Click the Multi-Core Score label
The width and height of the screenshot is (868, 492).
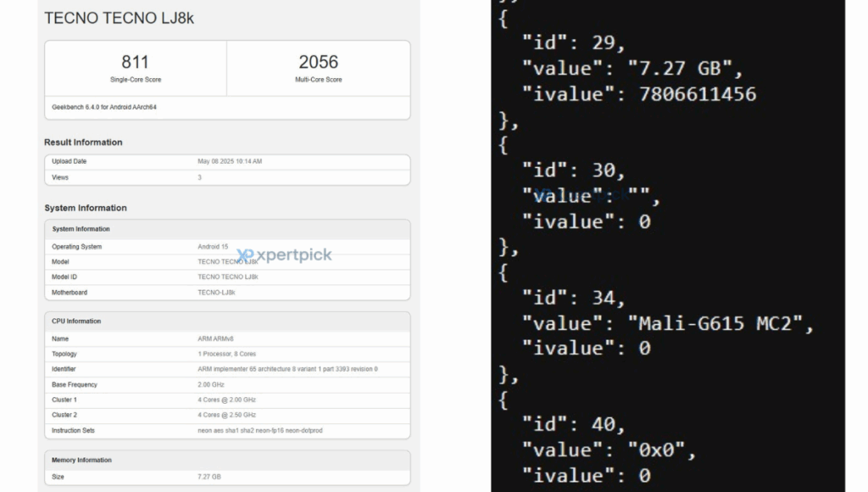(x=319, y=80)
